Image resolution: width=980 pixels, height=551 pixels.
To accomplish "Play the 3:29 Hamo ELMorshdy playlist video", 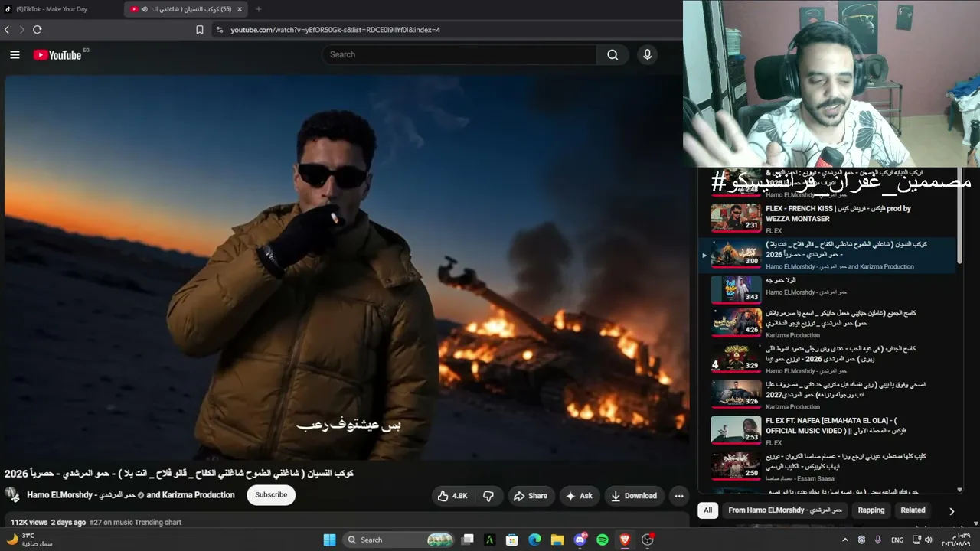I will [828, 359].
